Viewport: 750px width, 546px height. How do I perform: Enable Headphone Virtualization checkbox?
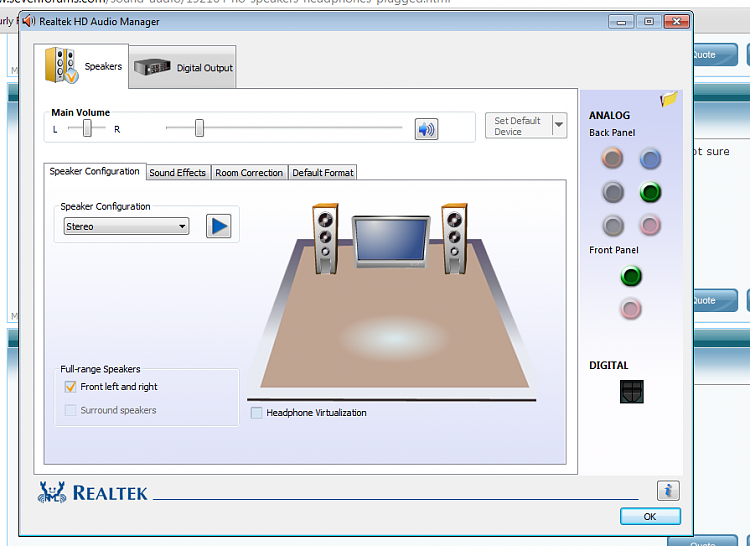point(256,413)
